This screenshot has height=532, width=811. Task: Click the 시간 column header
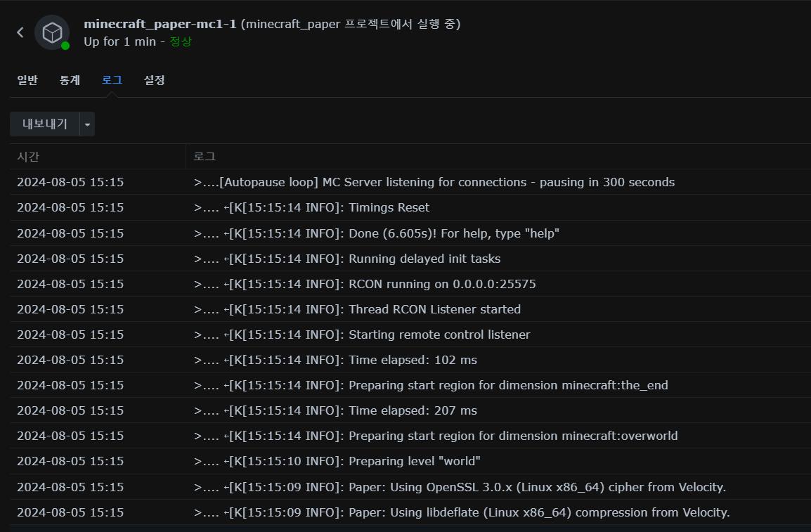tap(28, 157)
